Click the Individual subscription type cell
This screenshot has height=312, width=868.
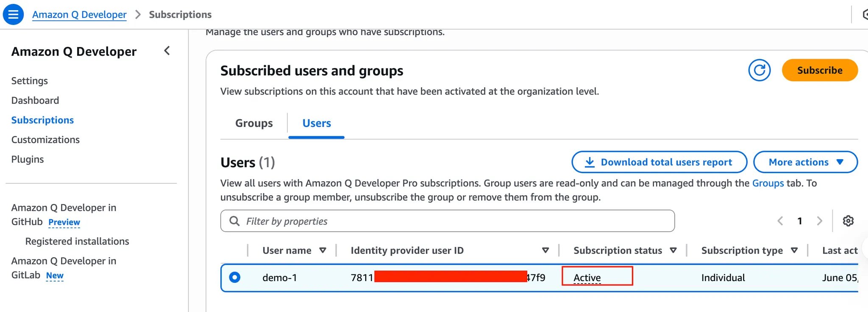point(723,278)
